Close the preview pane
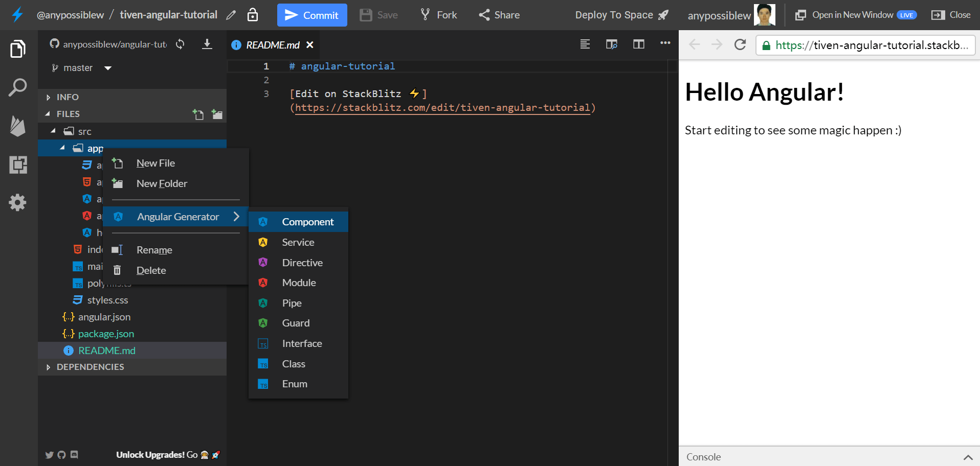Screen dimensions: 980x466 951,15
